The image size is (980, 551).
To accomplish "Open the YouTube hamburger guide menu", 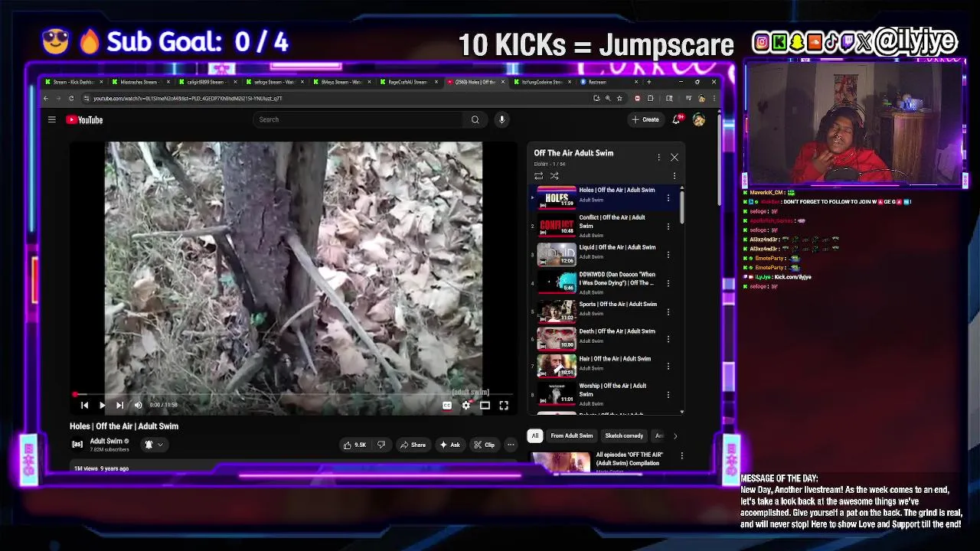I will (52, 119).
